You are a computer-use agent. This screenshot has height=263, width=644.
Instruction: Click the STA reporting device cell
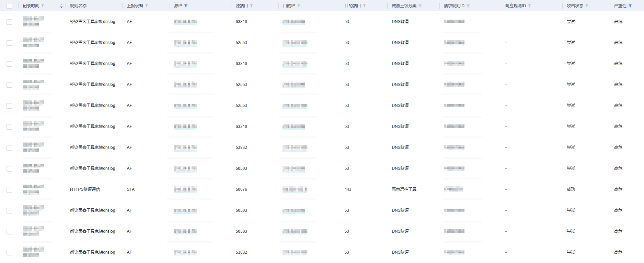130,189
